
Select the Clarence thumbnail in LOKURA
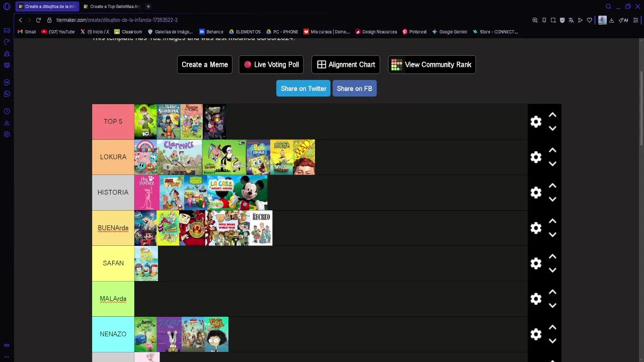coord(180,157)
